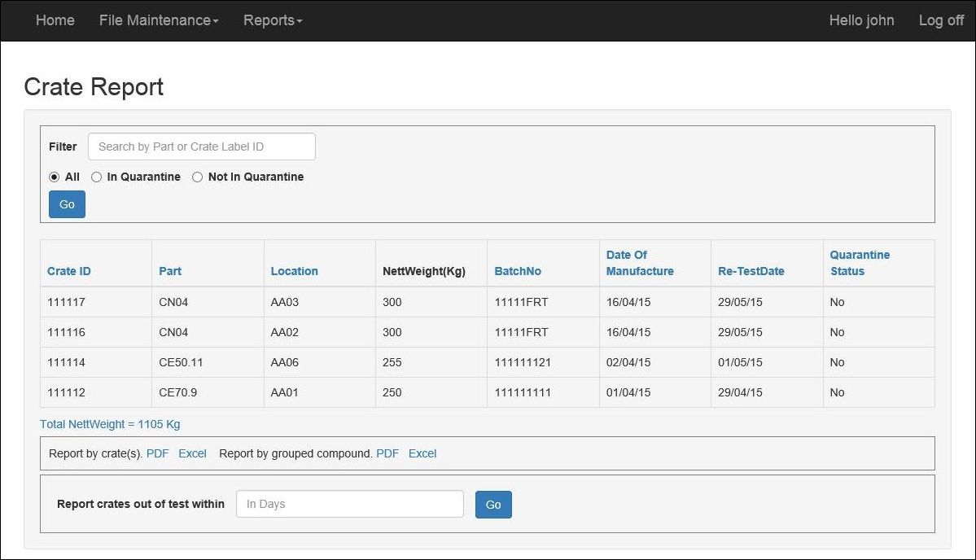This screenshot has height=560, width=976.
Task: Open the File Maintenance dropdown menu
Action: click(x=158, y=20)
